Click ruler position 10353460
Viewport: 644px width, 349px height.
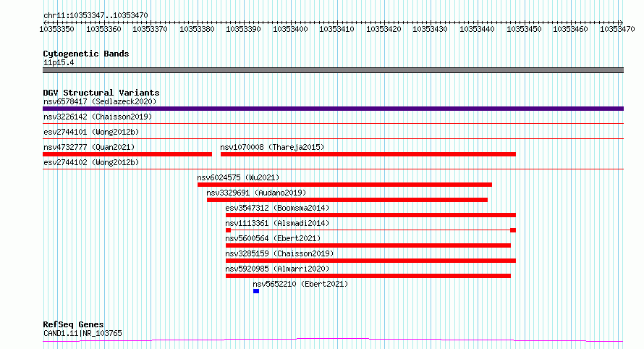[570, 29]
